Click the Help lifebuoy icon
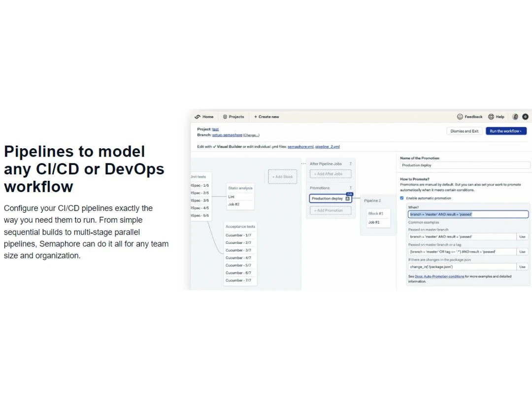The width and height of the screenshot is (532, 399). click(491, 117)
